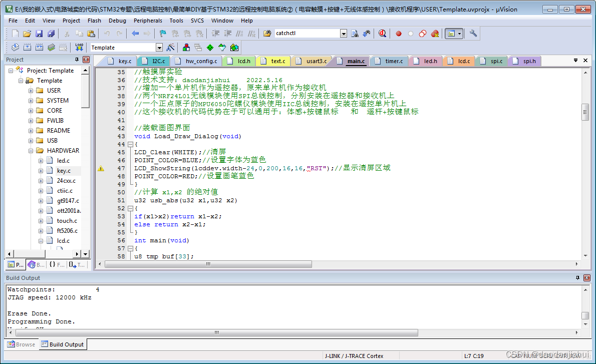The image size is (596, 364).
Task: Batch build layered icon
Action: tap(51, 48)
